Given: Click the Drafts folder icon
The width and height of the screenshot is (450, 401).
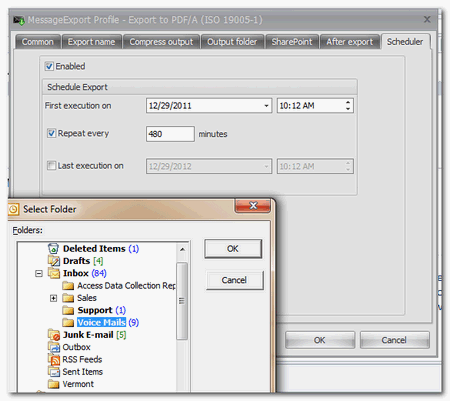Looking at the screenshot, I should point(53,261).
